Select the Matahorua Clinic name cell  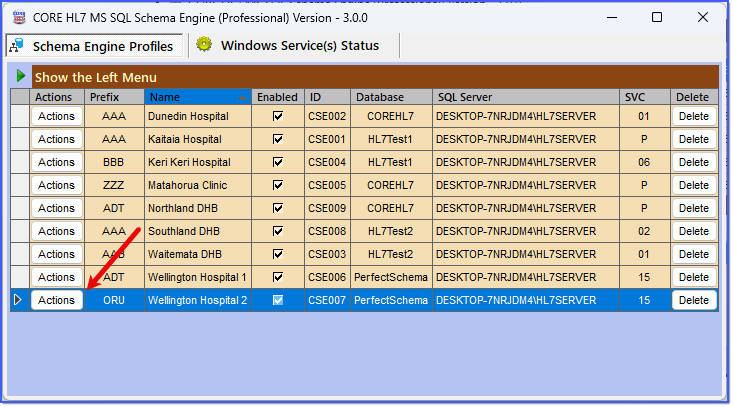point(198,185)
